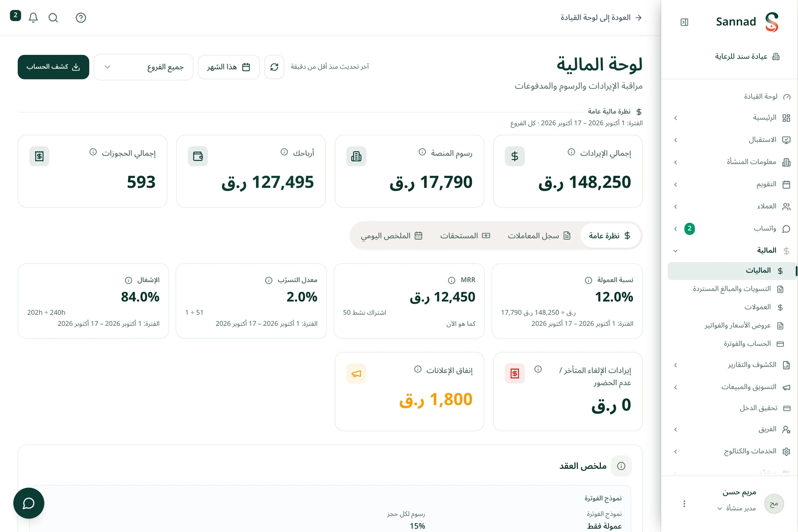
Task: Expand الاستقبال sidebar section
Action: 731,140
